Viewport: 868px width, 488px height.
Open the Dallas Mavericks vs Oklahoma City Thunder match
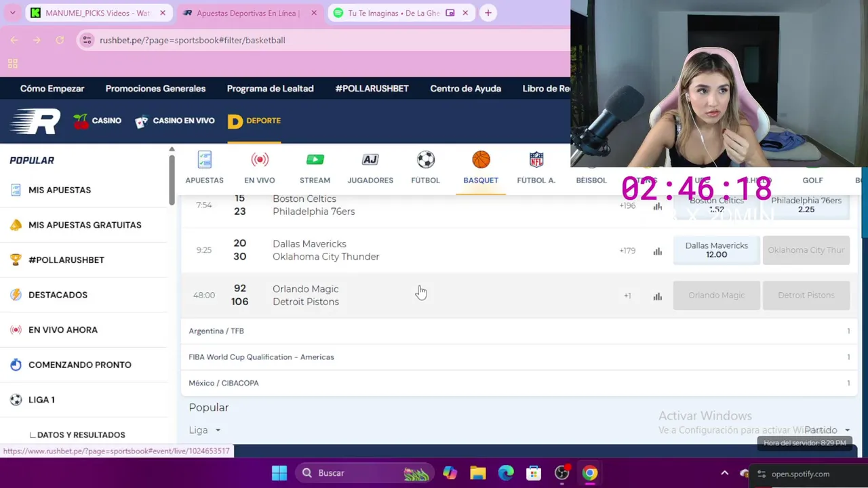tap(325, 250)
